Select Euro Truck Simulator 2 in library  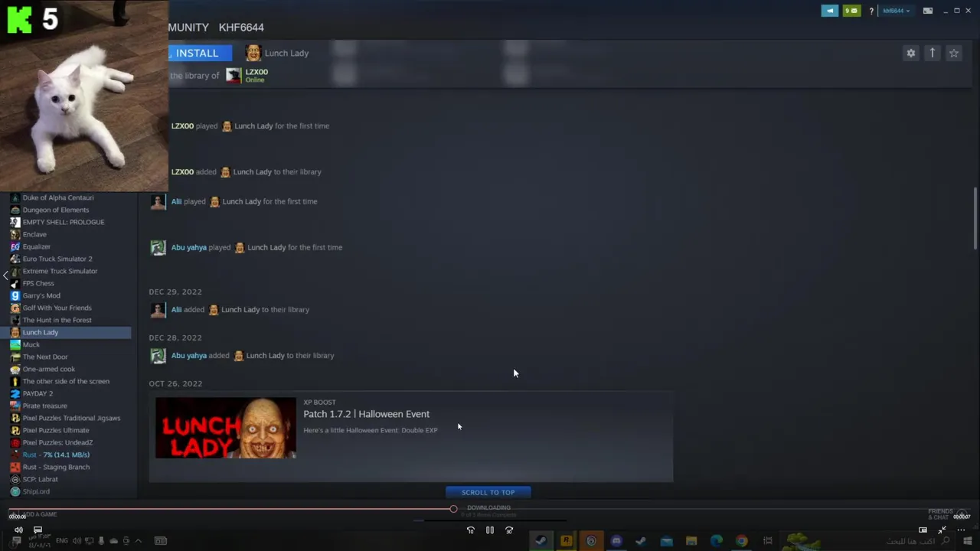tap(57, 259)
